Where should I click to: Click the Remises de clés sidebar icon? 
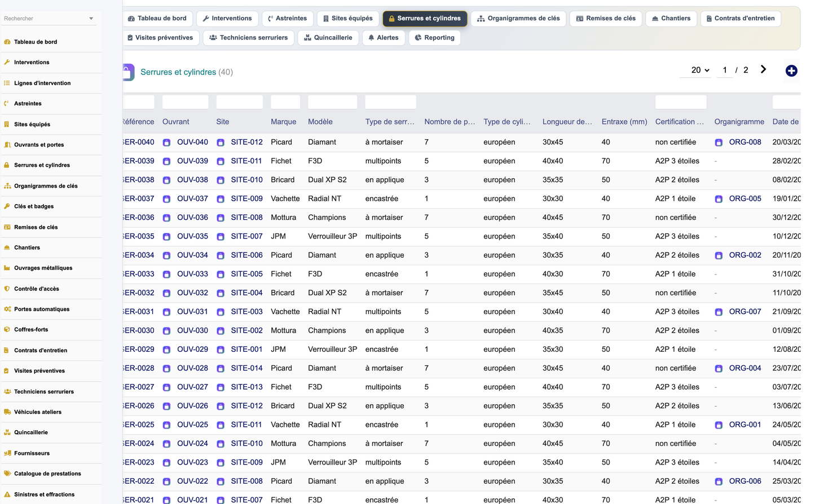[7, 227]
